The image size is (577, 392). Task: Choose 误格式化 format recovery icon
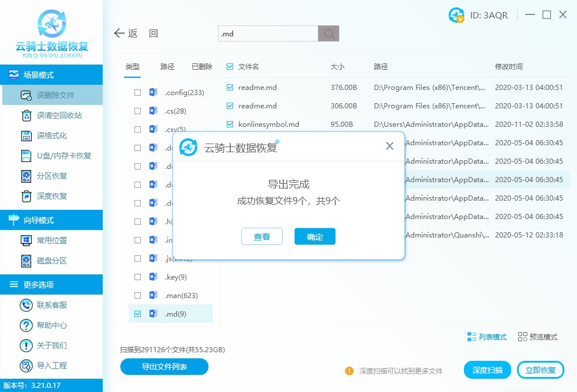pyautogui.click(x=26, y=135)
